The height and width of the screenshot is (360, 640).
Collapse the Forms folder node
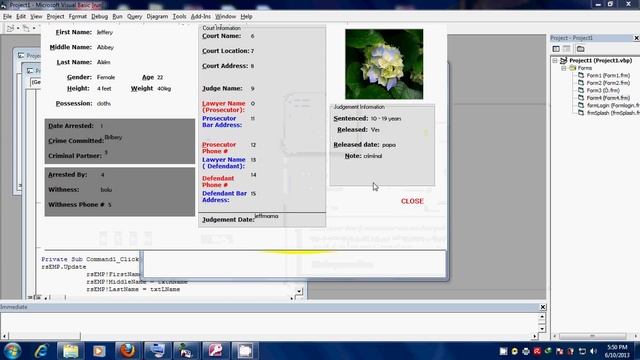coord(563,68)
